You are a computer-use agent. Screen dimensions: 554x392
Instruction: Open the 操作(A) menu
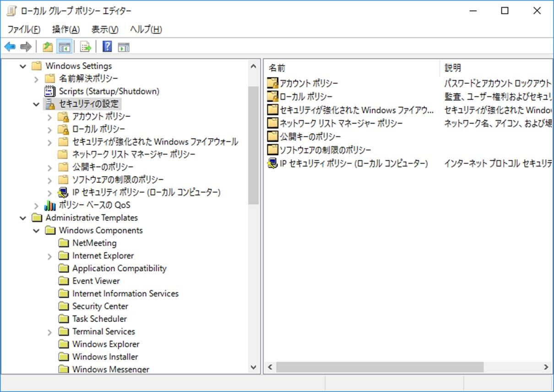click(65, 29)
